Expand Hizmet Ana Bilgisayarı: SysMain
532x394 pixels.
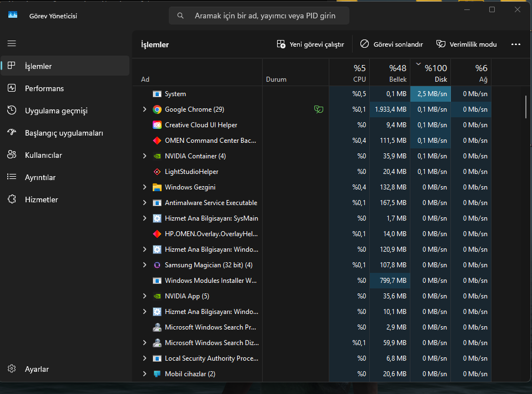(144, 218)
